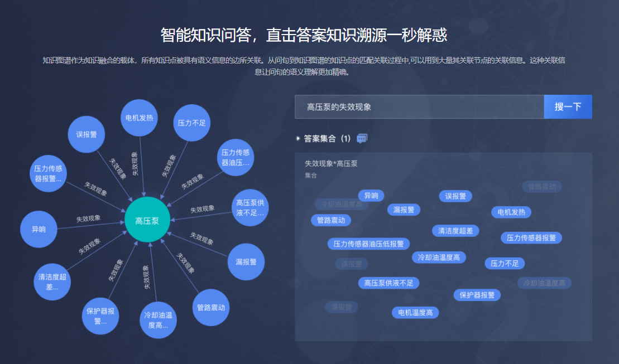Select the 误报警 circle node in graph
Viewport: 619px width, 364px height.
(87, 134)
